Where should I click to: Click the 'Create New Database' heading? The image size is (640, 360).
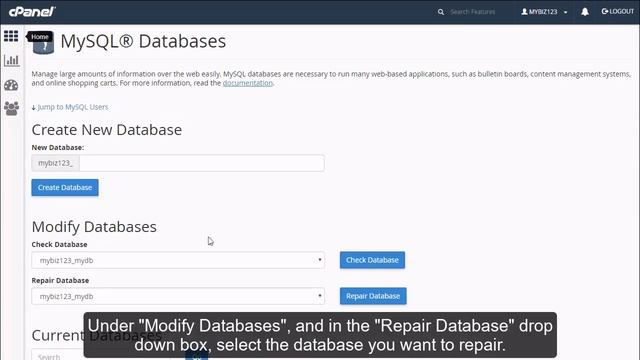[107, 130]
